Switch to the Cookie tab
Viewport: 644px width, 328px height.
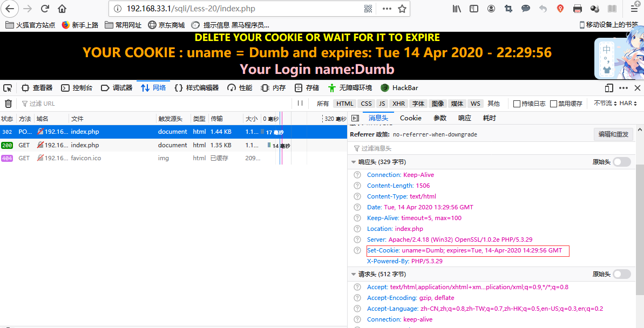(x=410, y=118)
